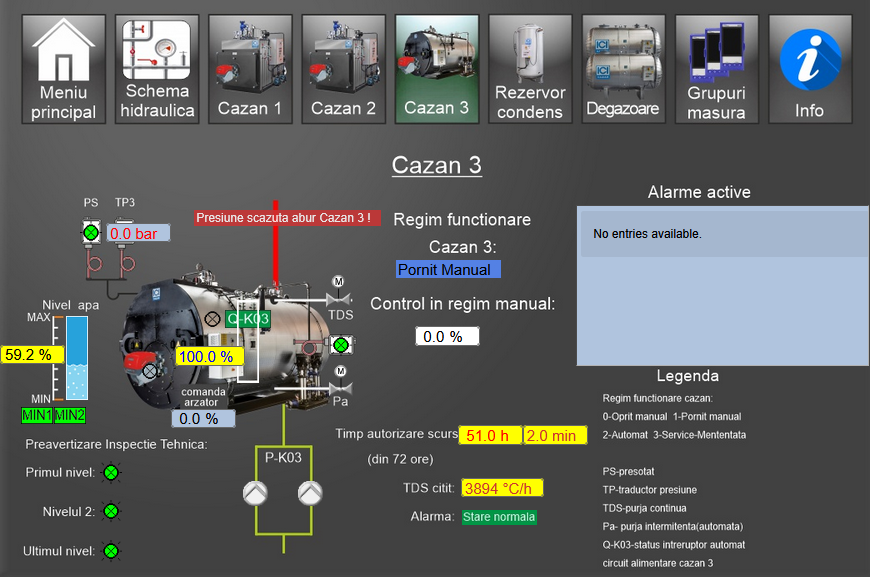This screenshot has height=577, width=870.
Task: Open the Pornit Manual operating mode selector
Action: coord(448,269)
